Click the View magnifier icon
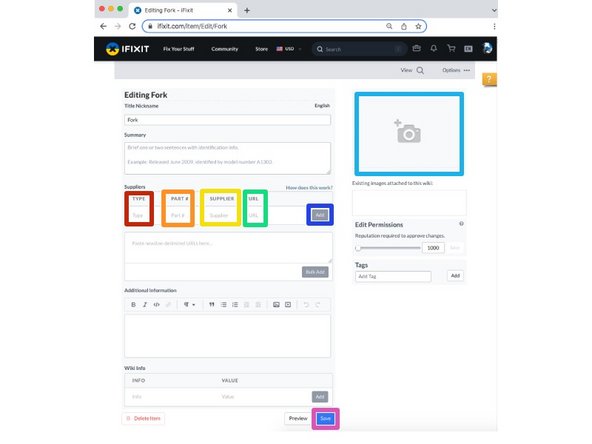 coord(420,70)
